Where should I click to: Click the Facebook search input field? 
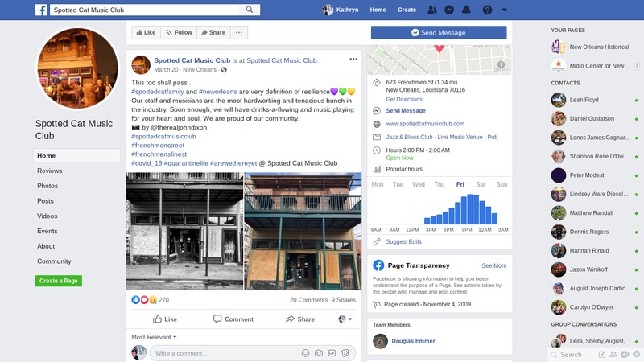click(x=145, y=10)
